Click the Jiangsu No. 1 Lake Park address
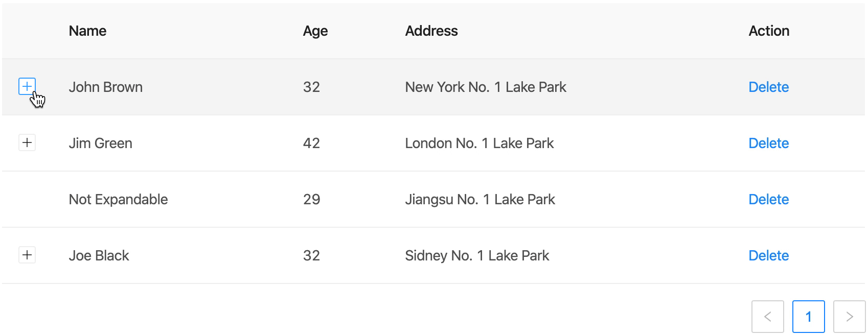868x335 pixels. point(479,199)
